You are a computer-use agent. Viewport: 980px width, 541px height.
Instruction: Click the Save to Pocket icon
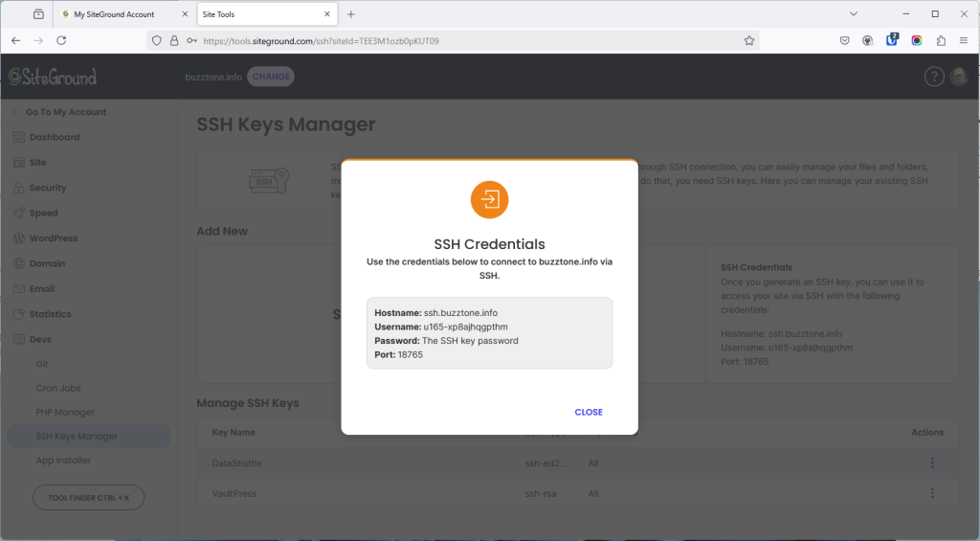tap(844, 41)
